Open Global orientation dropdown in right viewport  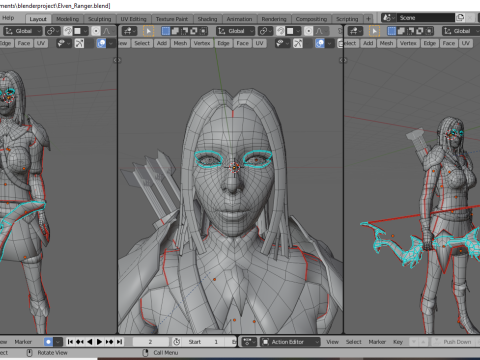(461, 31)
